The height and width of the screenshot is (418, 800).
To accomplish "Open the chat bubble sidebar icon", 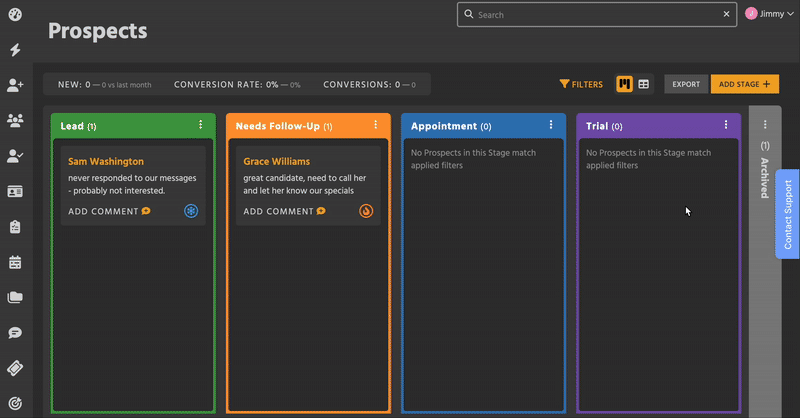I will (15, 332).
